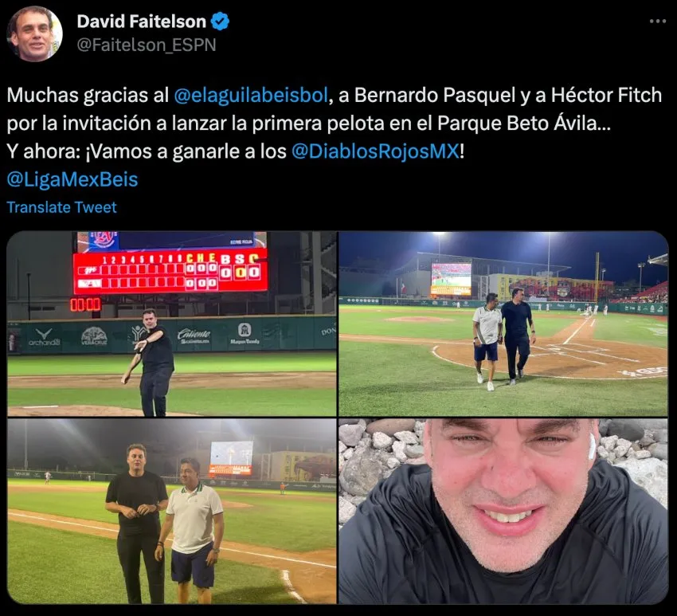Click the blue verified badge icon
The image size is (677, 616).
click(220, 22)
